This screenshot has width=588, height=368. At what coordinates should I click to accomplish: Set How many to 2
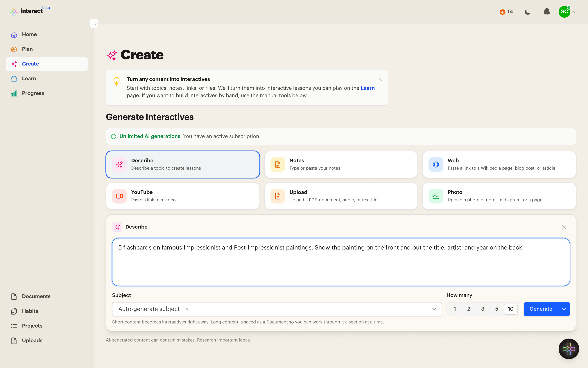[x=469, y=309]
